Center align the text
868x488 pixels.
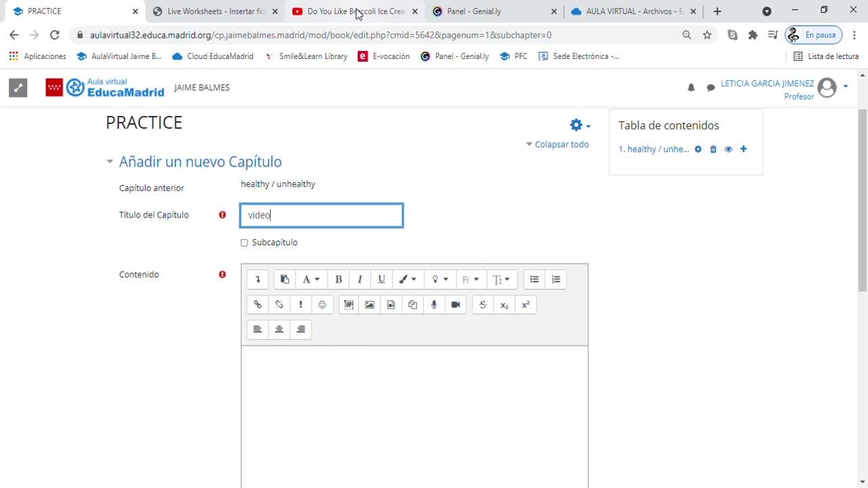279,329
